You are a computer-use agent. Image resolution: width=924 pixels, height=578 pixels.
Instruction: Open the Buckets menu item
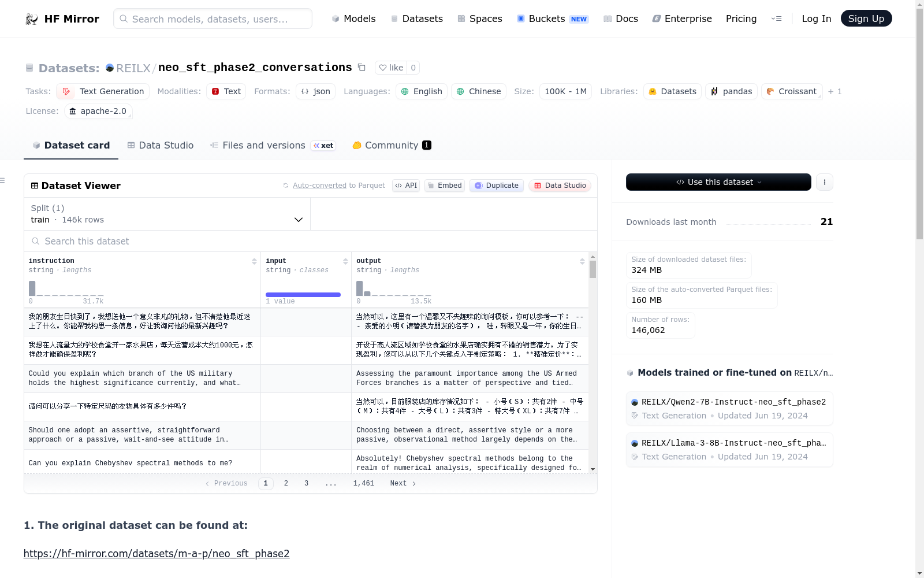tap(552, 18)
